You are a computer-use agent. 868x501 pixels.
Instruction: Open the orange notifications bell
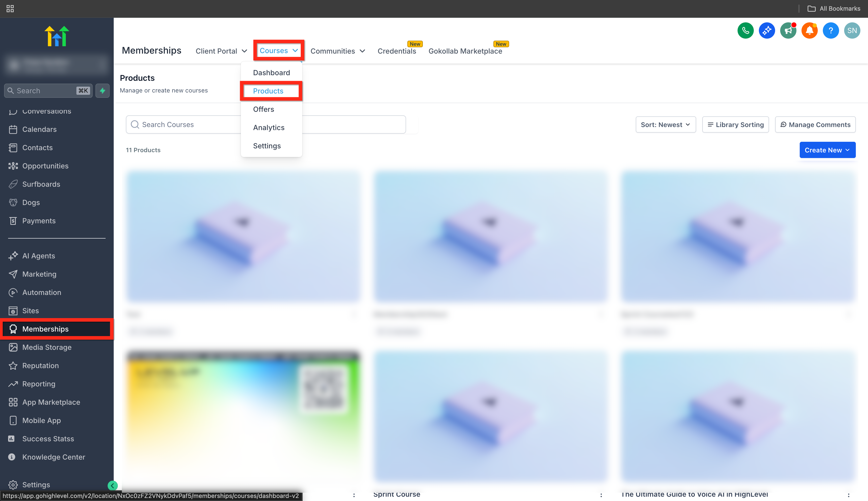click(x=809, y=31)
